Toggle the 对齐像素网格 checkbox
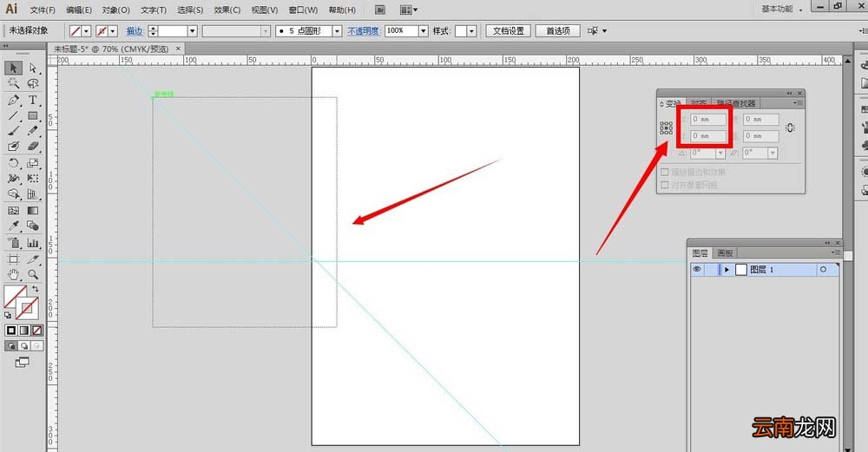Image resolution: width=868 pixels, height=452 pixels. point(665,185)
